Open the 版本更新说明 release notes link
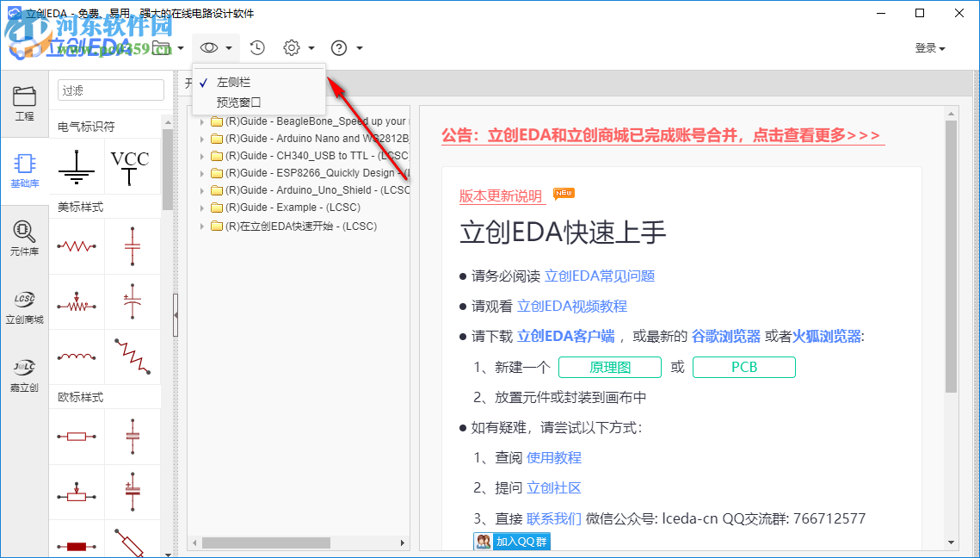Image resolution: width=980 pixels, height=558 pixels. point(501,195)
